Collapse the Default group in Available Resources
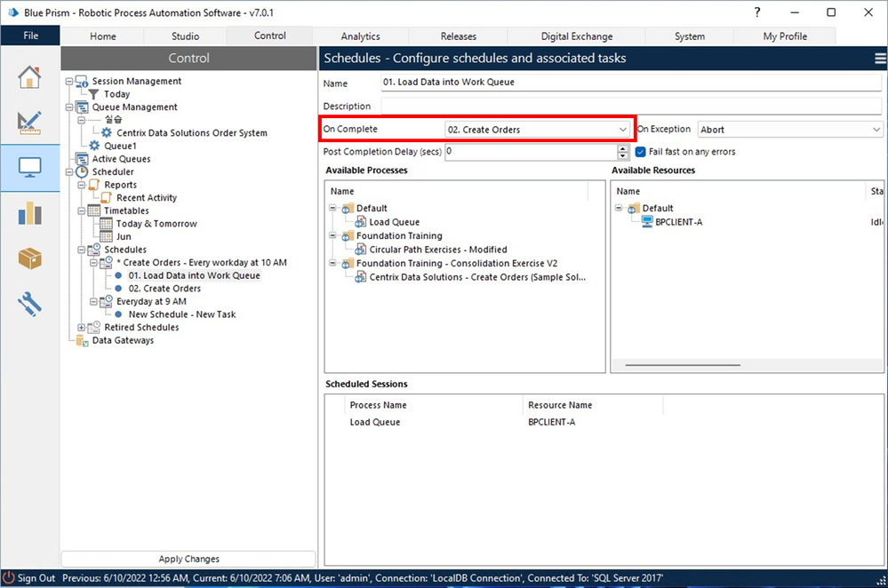Viewport: 888px width, 588px height. click(619, 208)
